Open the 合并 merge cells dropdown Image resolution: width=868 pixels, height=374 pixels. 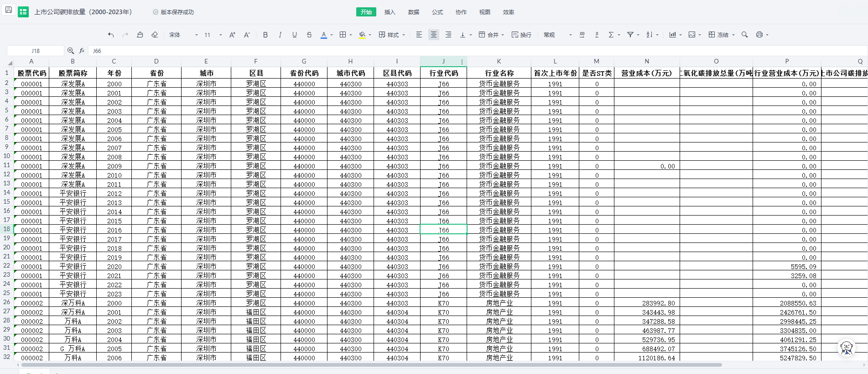(491, 35)
